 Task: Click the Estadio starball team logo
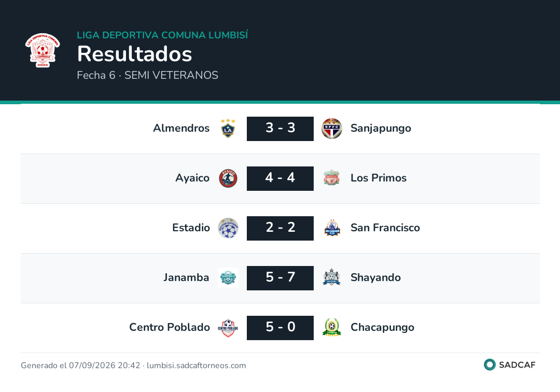pos(228,228)
